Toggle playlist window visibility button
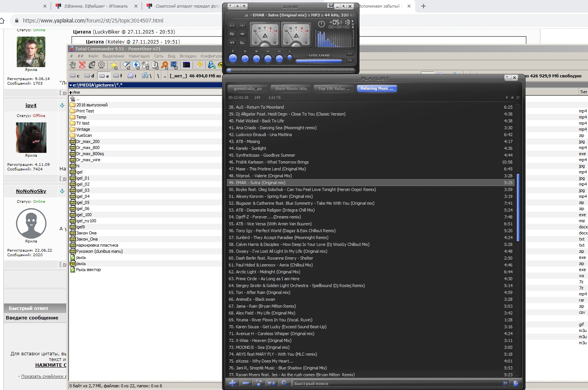This screenshot has width=588, height=390. 350,60
